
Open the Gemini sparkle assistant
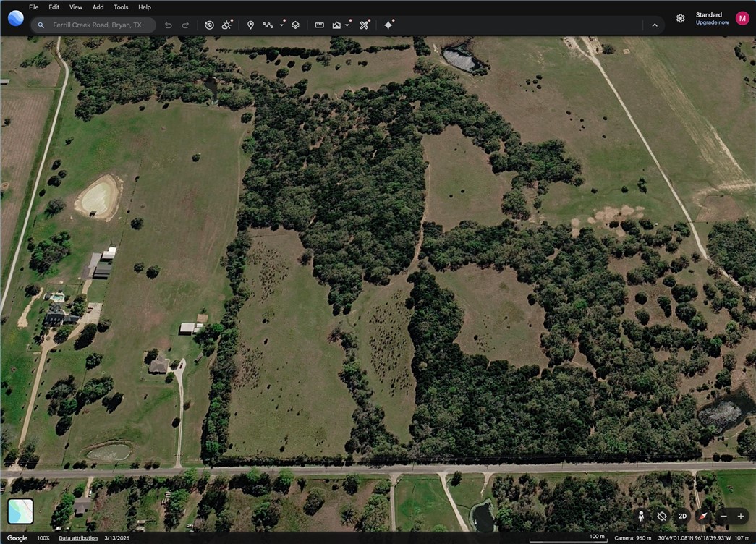click(388, 25)
